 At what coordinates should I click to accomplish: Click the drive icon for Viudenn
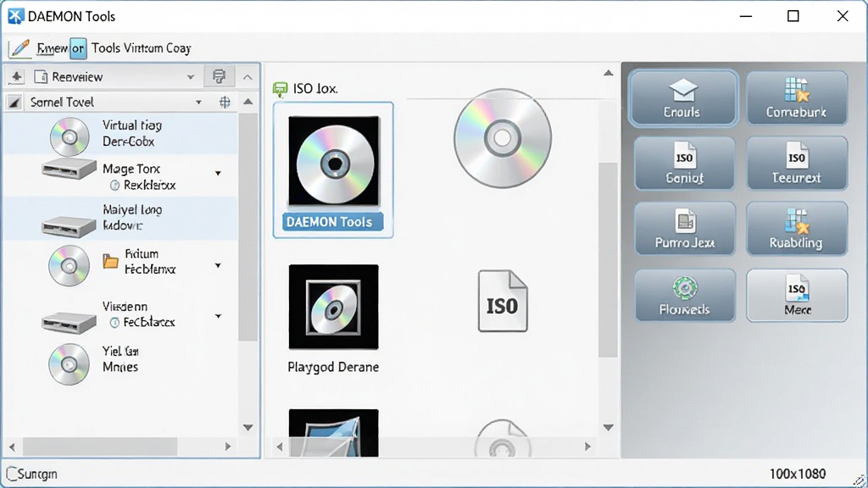[x=69, y=322]
